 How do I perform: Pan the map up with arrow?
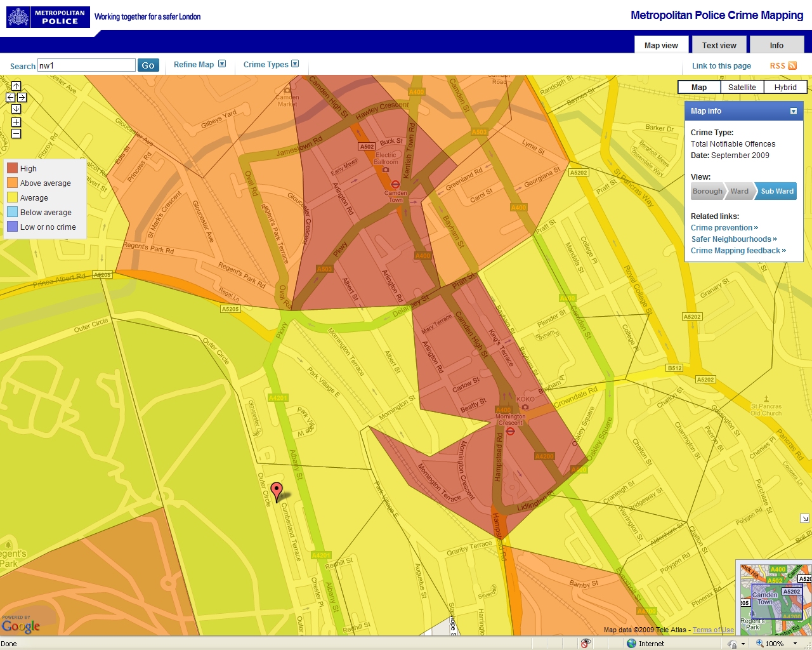[16, 86]
